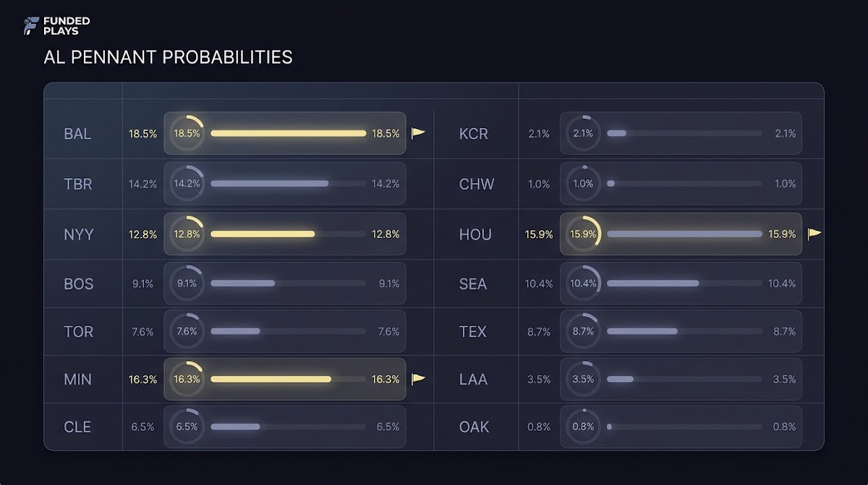Select the BAL team label

point(77,134)
